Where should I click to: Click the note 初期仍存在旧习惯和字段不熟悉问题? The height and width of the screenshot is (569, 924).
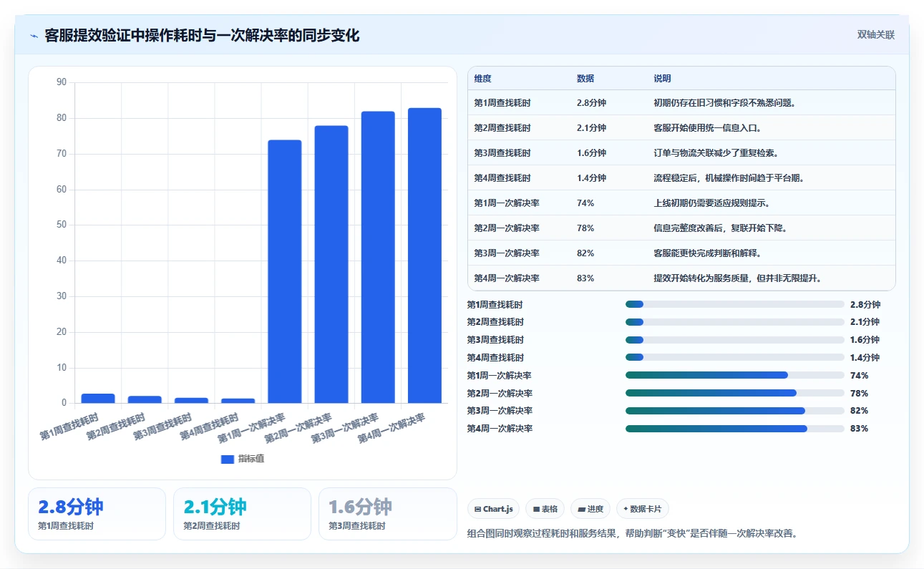(x=724, y=102)
